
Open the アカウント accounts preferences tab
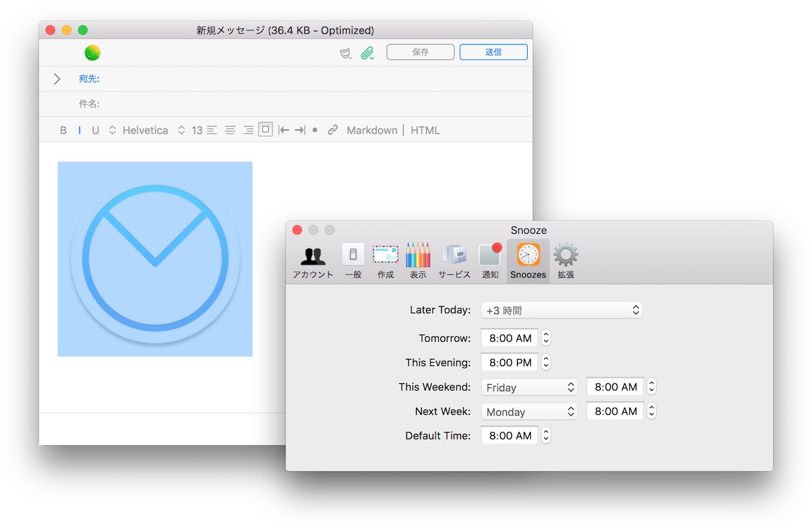313,261
